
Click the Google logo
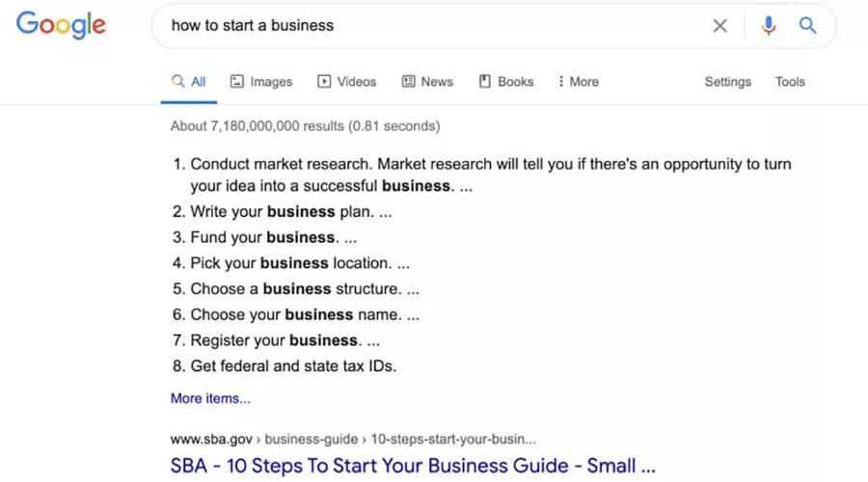point(61,26)
